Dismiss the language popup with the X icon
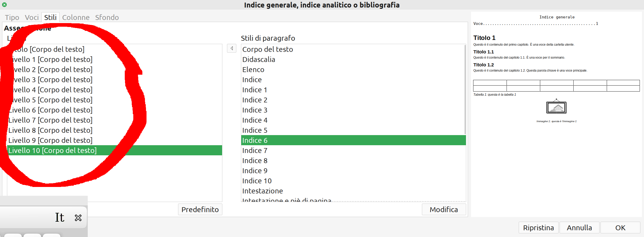 [x=78, y=218]
